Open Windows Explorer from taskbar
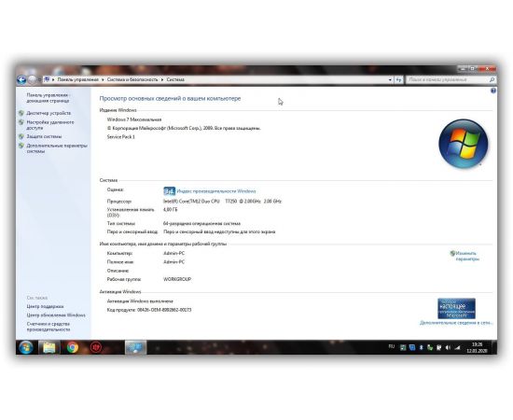This screenshot has height=420, width=513. click(x=49, y=347)
